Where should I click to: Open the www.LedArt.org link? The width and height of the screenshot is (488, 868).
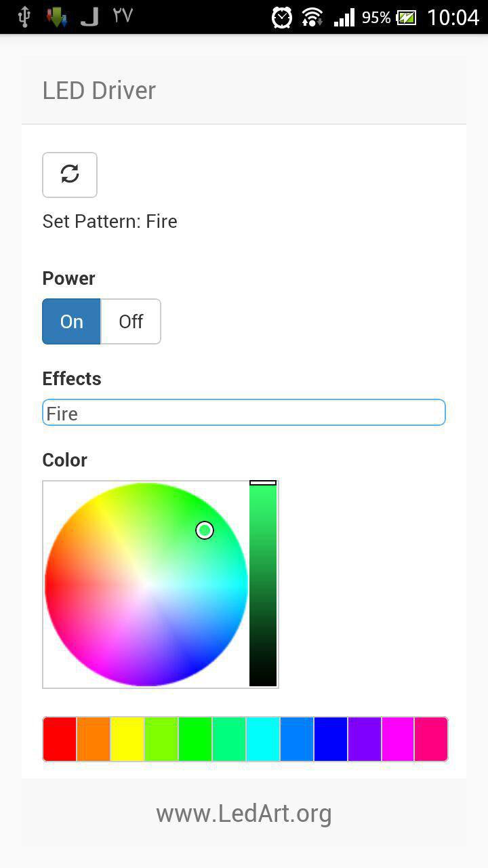(x=244, y=813)
